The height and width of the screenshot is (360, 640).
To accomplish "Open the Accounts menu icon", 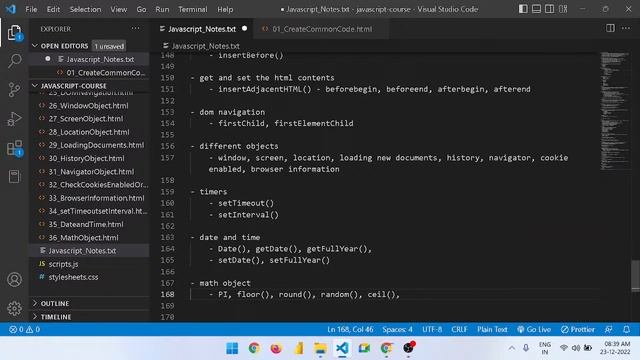I will 14,280.
